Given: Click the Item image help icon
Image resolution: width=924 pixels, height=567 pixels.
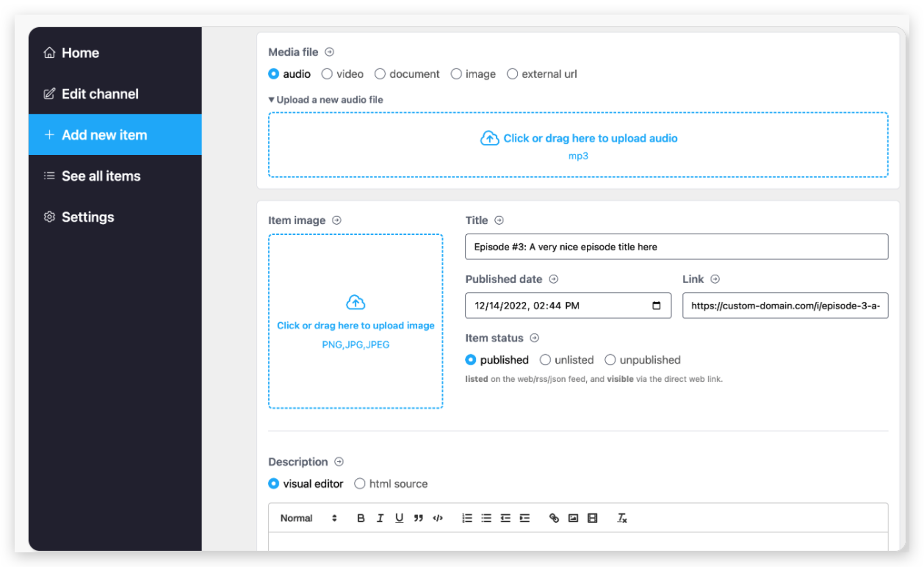Looking at the screenshot, I should coord(337,220).
